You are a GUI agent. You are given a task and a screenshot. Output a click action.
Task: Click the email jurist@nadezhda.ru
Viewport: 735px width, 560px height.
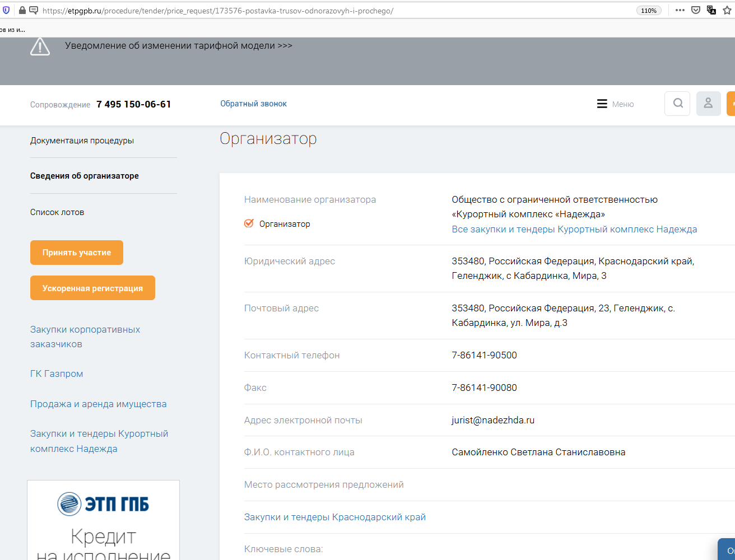493,420
